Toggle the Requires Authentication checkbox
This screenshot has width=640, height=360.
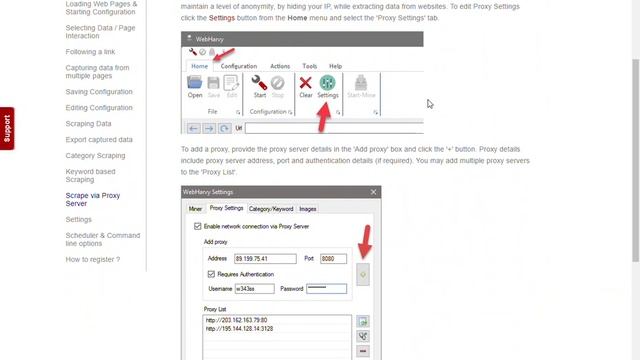(x=211, y=274)
